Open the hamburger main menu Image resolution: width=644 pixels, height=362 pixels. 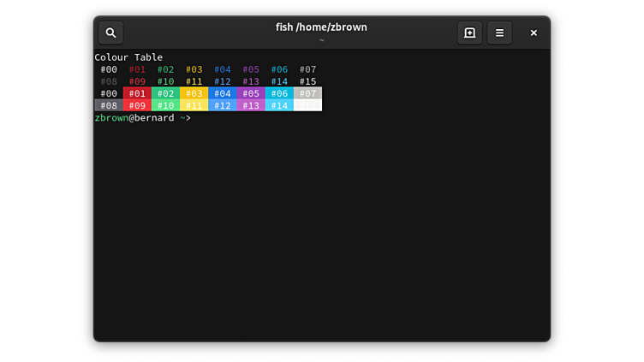pos(499,33)
